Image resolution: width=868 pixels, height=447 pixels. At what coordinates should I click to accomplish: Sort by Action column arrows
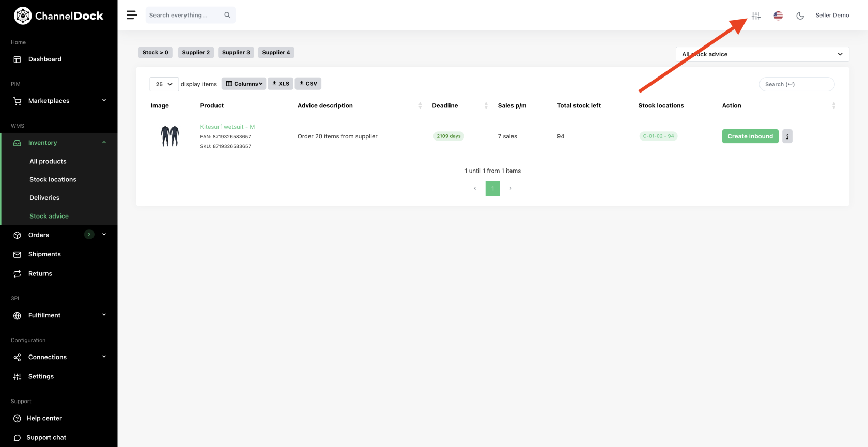coord(833,105)
